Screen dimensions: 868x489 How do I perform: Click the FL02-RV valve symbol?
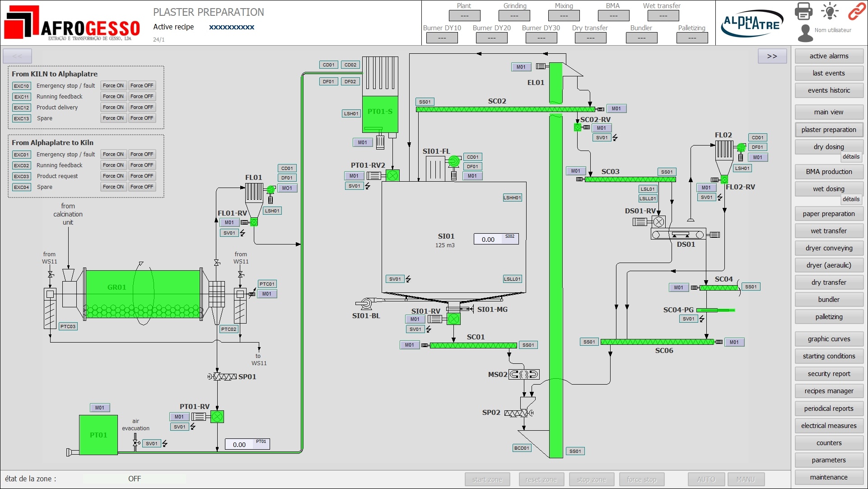(x=724, y=180)
